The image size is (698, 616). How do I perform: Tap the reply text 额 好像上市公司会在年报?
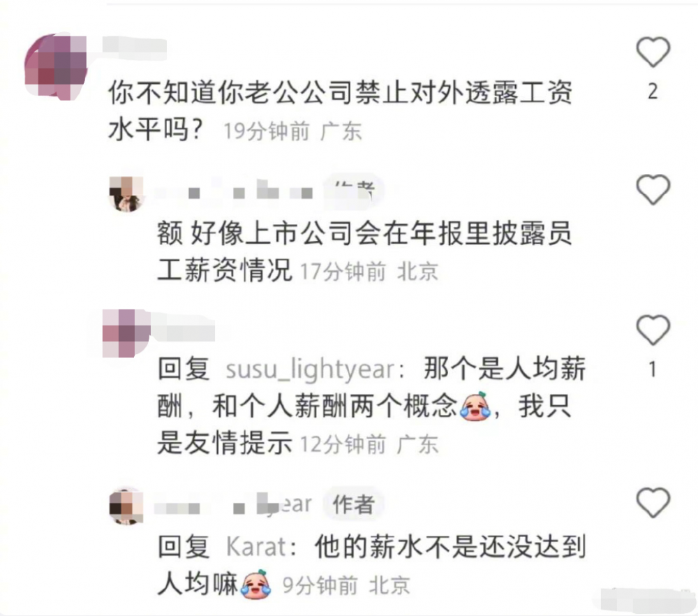pos(364,251)
